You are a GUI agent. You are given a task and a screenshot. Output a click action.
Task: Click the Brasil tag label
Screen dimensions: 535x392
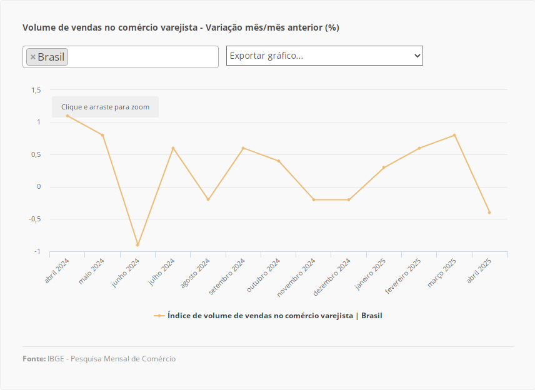coord(51,57)
